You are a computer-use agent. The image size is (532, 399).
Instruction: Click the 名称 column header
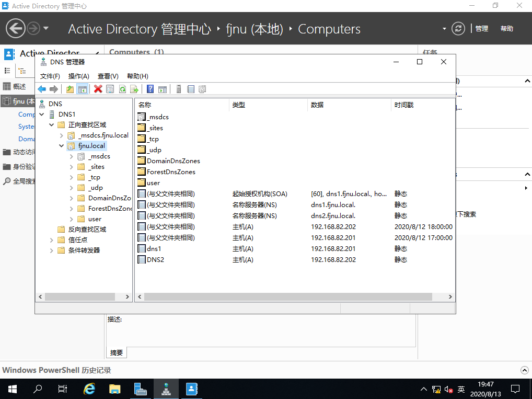coord(182,105)
